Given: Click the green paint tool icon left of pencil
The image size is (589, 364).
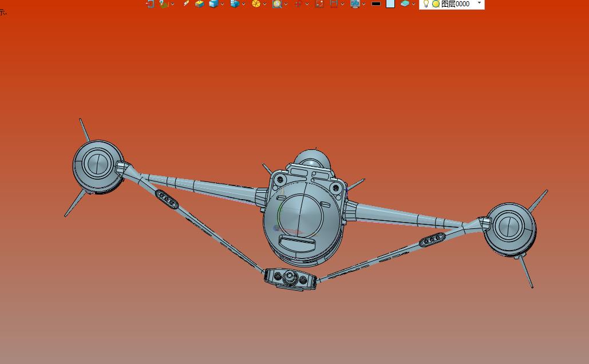Looking at the screenshot, I should [x=164, y=4].
